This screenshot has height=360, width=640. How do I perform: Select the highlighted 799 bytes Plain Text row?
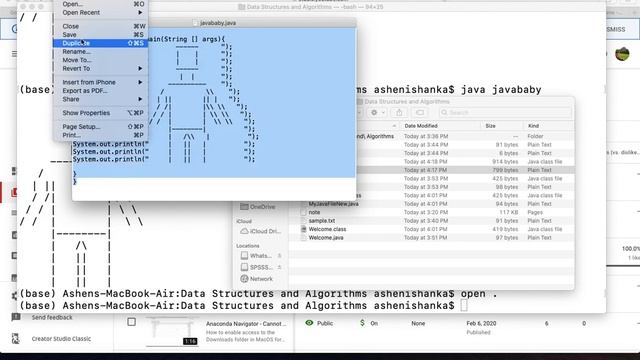coord(464,170)
